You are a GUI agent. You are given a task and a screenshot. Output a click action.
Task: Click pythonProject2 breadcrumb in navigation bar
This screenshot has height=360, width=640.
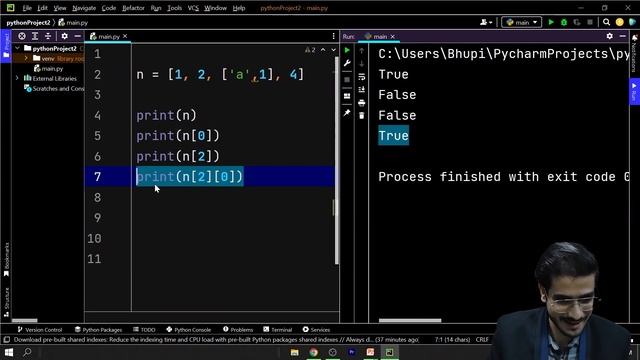coord(28,22)
